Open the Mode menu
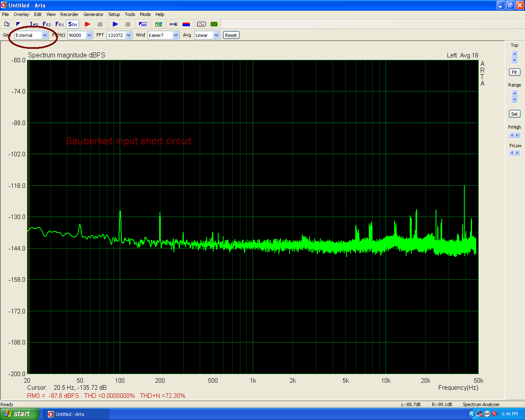 click(145, 14)
